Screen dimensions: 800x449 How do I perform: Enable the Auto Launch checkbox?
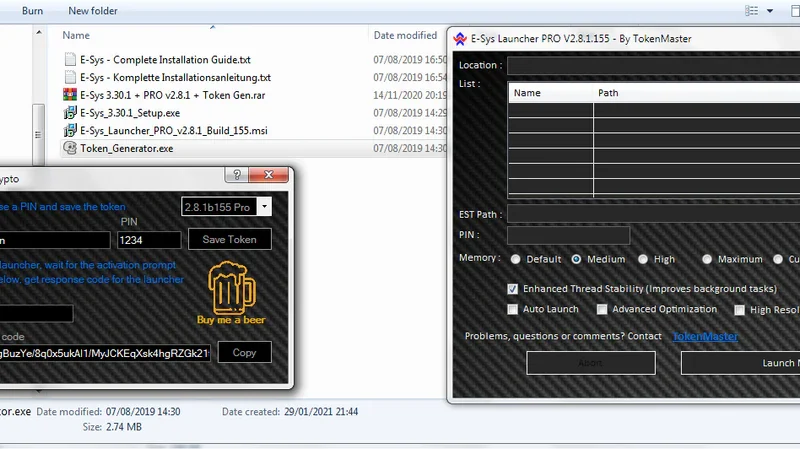pos(513,310)
